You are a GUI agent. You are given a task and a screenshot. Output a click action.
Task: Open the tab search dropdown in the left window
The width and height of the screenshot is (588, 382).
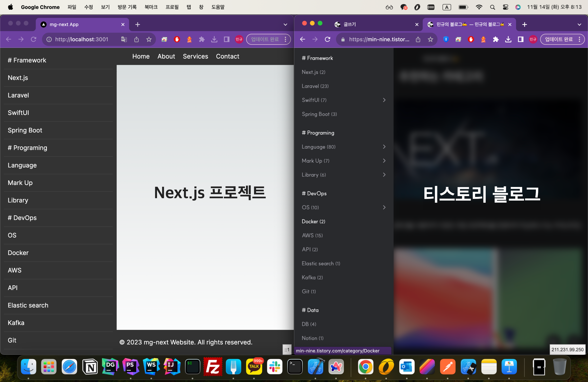click(285, 25)
